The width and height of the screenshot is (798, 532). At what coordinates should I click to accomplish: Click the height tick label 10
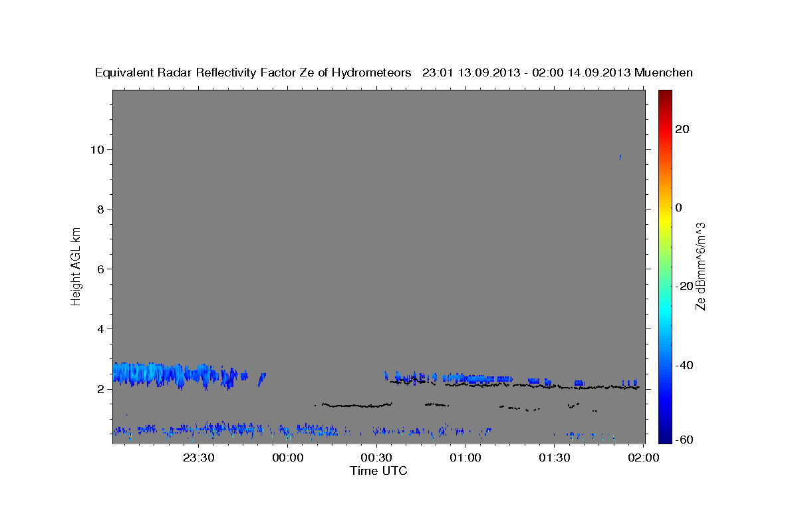coord(98,149)
